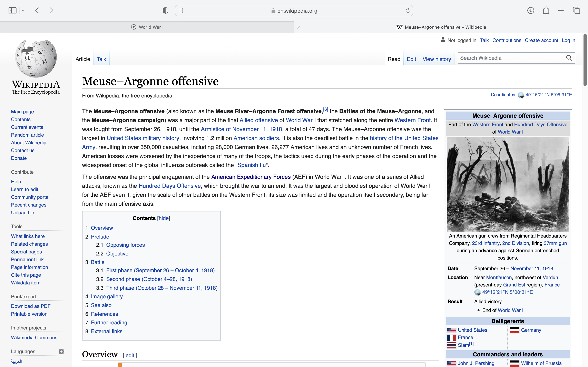Image resolution: width=588 pixels, height=367 pixels.
Task: Switch to the World War I tab
Action: click(147, 27)
